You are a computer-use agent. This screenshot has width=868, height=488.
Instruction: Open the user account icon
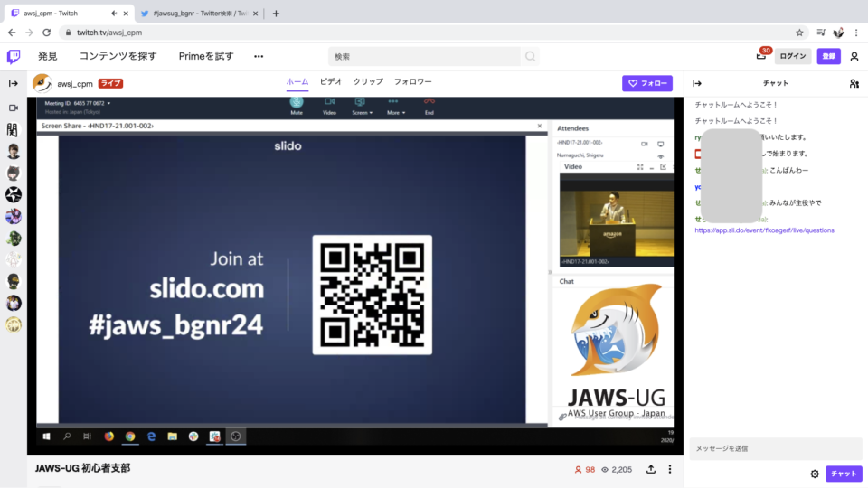pos(854,56)
